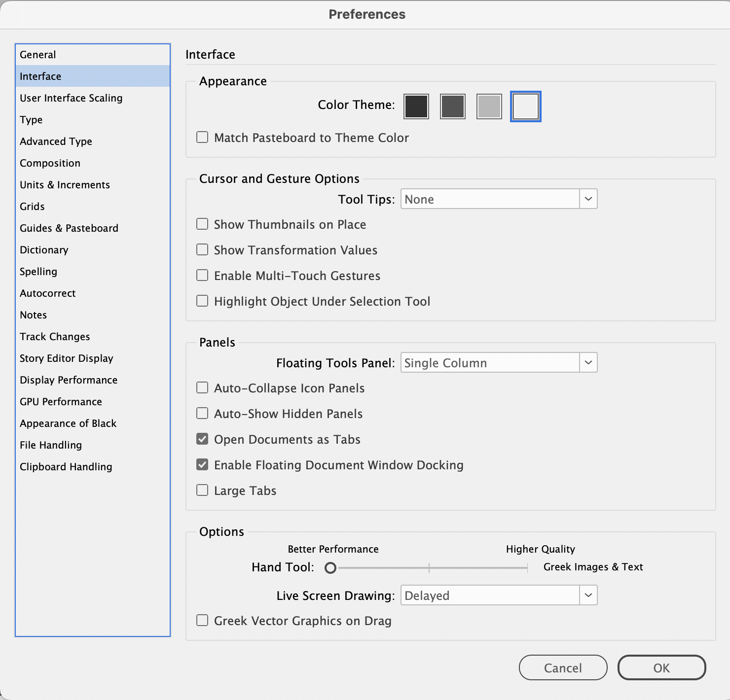730x700 pixels.
Task: Adjust the Hand Tool performance slider
Action: coord(330,568)
